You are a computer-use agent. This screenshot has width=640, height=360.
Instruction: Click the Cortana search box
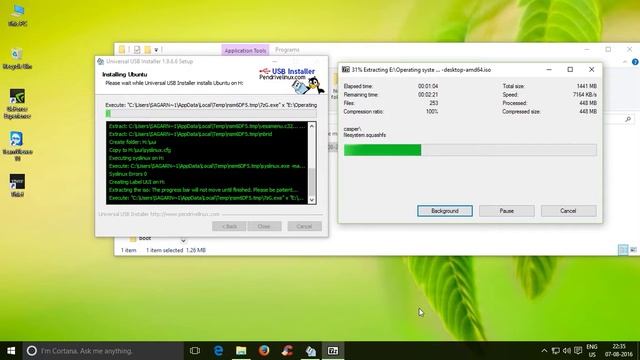pyautogui.click(x=103, y=351)
